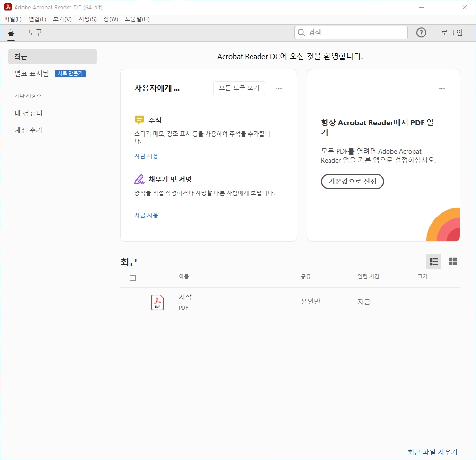Sort by the 열린 시간 column header
Image resolution: width=476 pixels, height=460 pixels.
[368, 276]
